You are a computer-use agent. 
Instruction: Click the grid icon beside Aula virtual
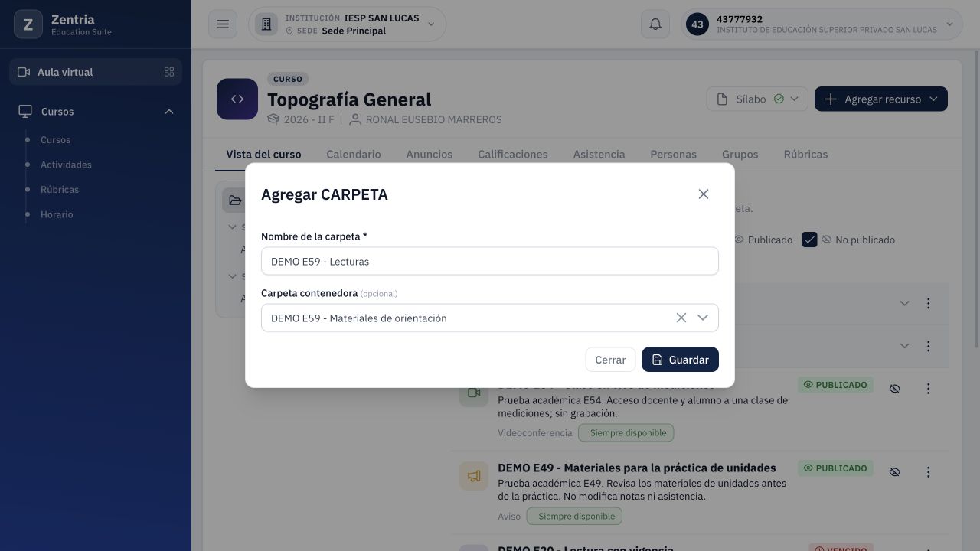tap(169, 72)
